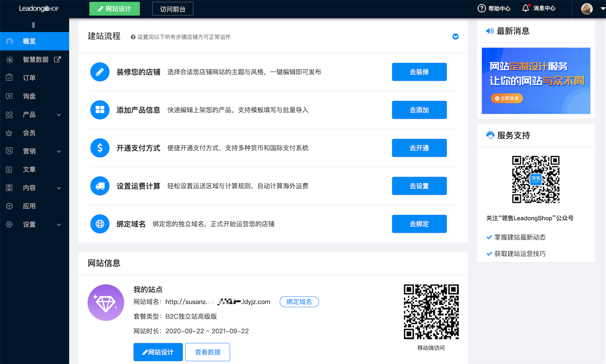This screenshot has height=364, width=606.
Task: Switch to 营销 marketing in sidebar
Action: [x=28, y=151]
